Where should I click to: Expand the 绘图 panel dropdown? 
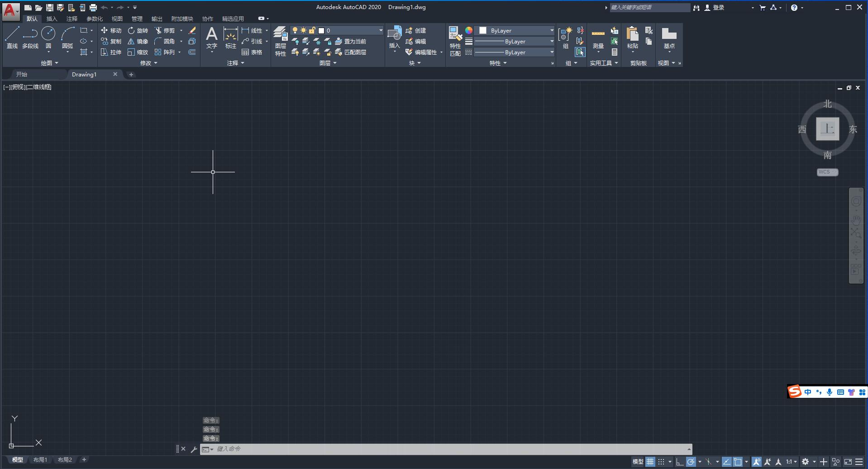(x=49, y=63)
